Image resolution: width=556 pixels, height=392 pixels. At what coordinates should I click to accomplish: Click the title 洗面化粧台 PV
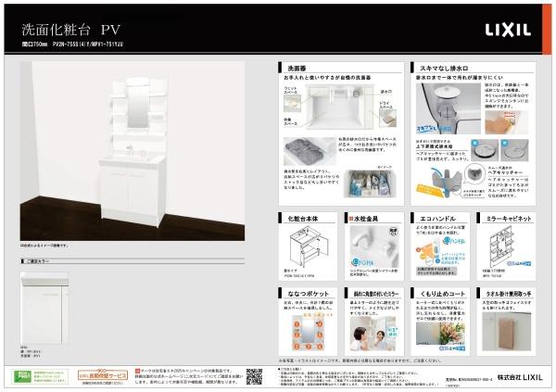(71, 30)
